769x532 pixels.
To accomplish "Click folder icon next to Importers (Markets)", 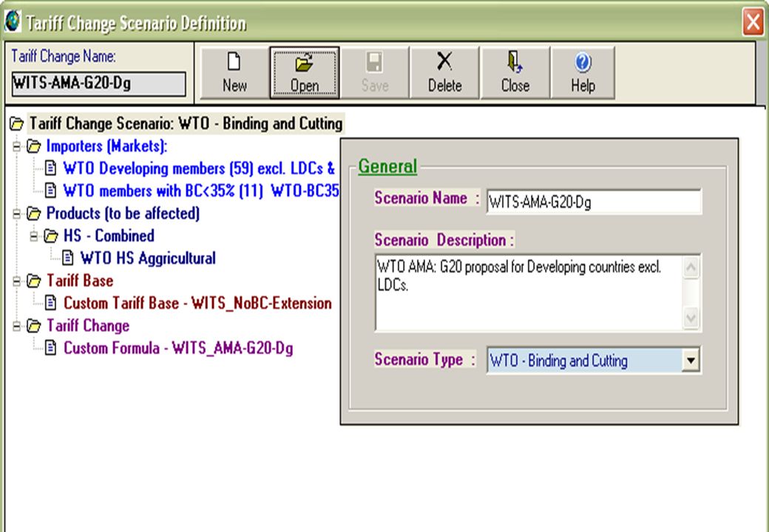I will point(34,146).
